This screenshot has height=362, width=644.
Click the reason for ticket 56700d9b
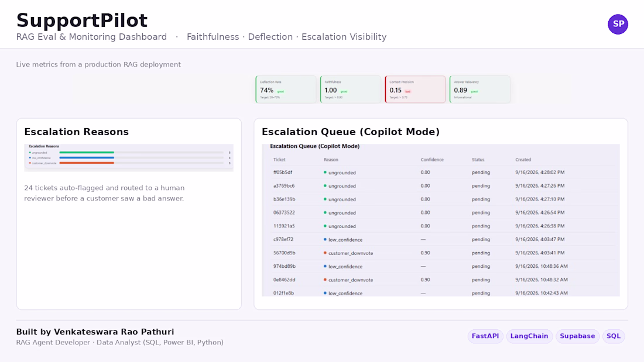point(348,253)
